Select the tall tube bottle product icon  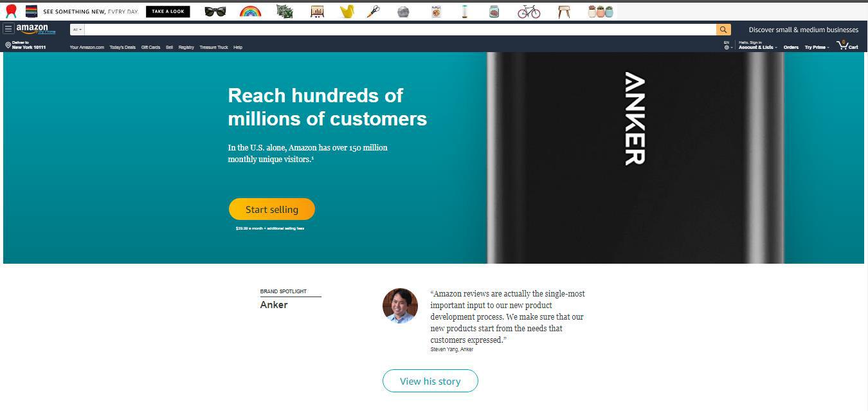[x=464, y=11]
